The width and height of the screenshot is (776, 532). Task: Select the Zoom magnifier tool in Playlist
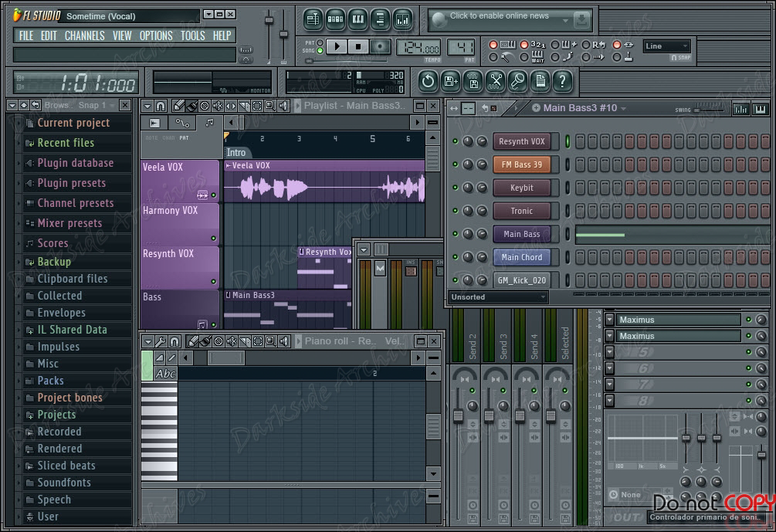(270, 106)
